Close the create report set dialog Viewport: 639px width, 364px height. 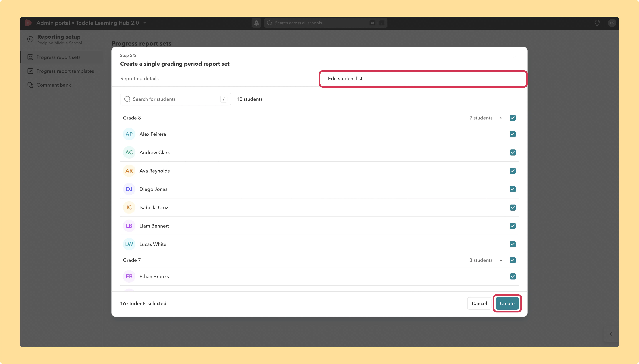[514, 58]
